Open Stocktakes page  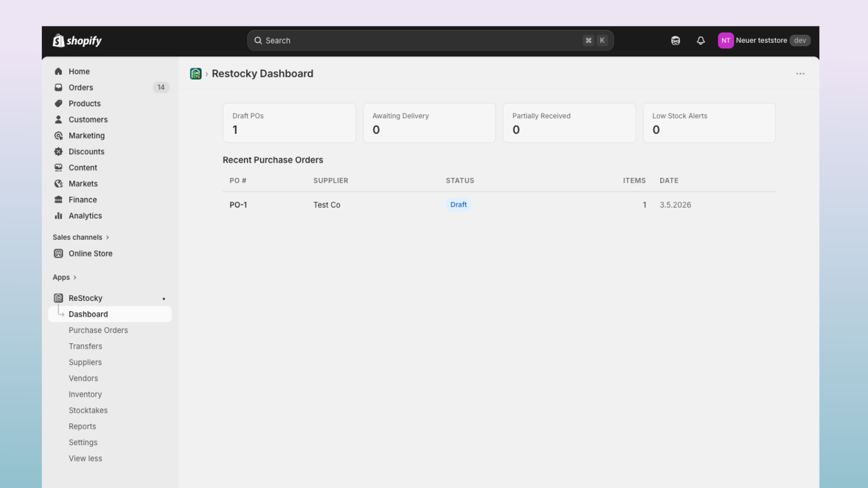pos(88,410)
